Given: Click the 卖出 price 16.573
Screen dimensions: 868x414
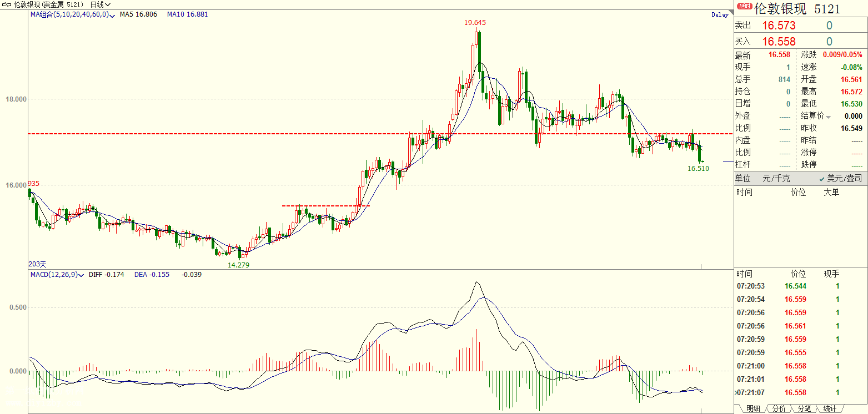Looking at the screenshot, I should [x=779, y=26].
